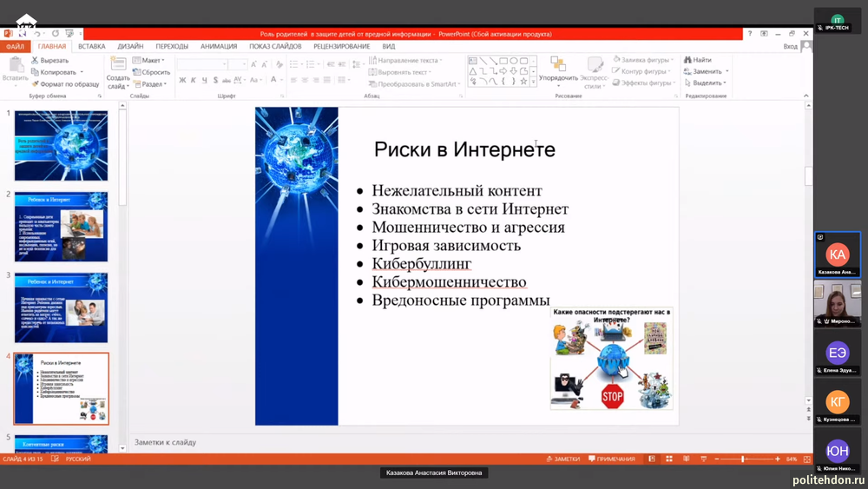This screenshot has width=868, height=489.
Task: Switch to Reading view icon
Action: tap(687, 459)
